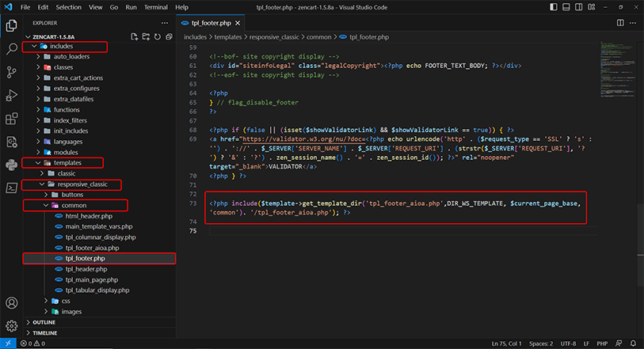Open editor more actions menu
Viewport: 644px width, 349px height.
[633, 23]
